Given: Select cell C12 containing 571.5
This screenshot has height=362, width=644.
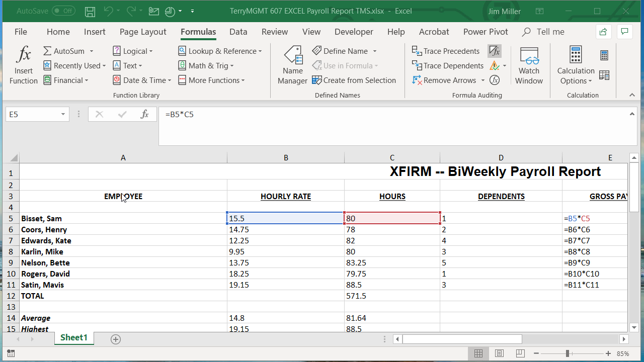Looking at the screenshot, I should click(x=392, y=296).
